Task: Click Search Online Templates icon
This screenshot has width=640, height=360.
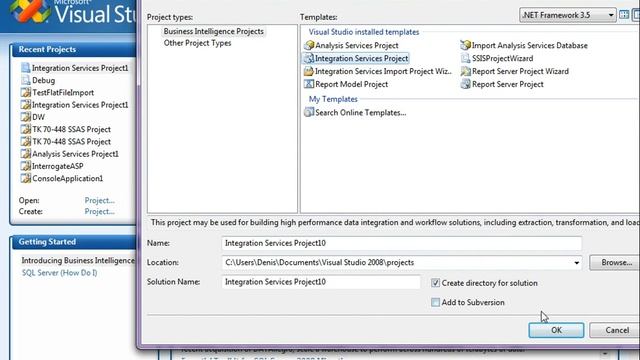Action: 309,112
